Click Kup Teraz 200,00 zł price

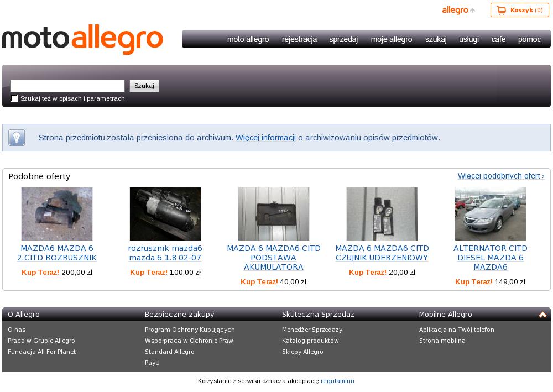click(57, 273)
